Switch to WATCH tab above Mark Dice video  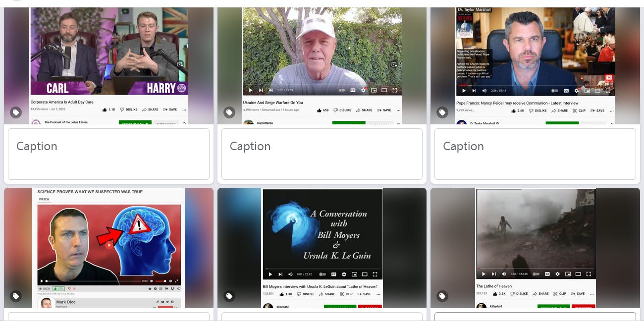click(x=44, y=199)
